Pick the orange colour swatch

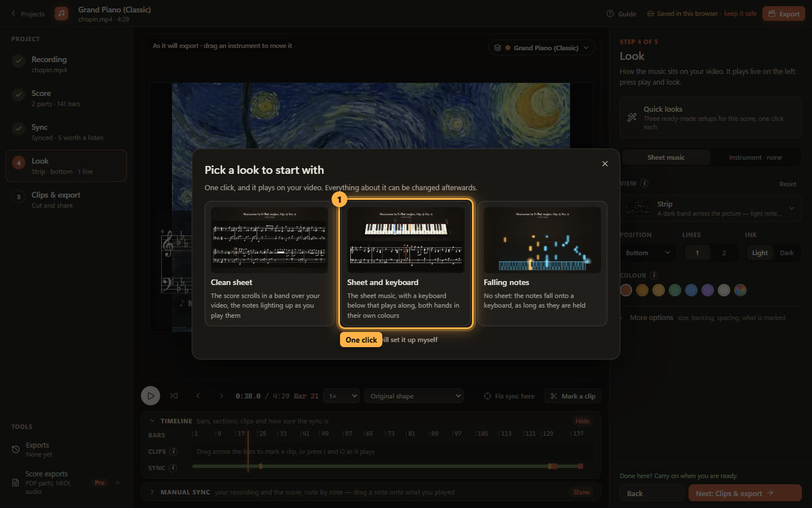[x=642, y=290]
